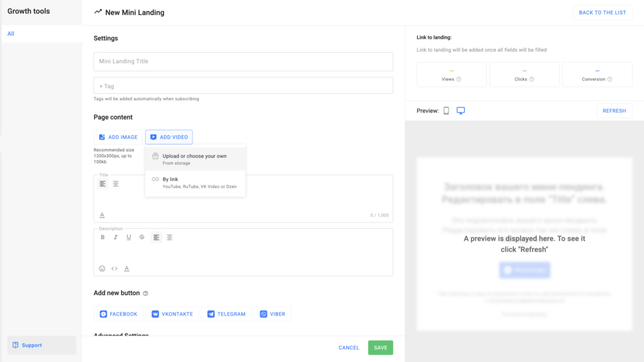Apply italic formatting in Description editor
Image resolution: width=644 pixels, height=362 pixels.
[x=116, y=237]
